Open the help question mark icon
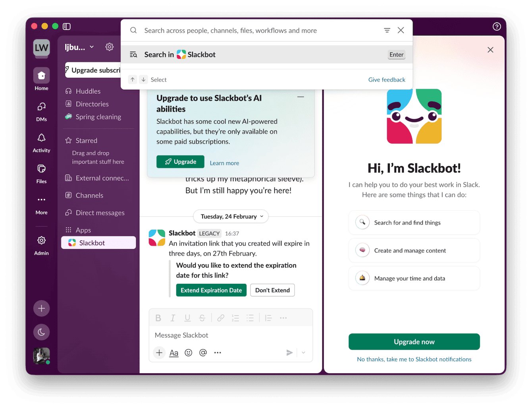 (x=497, y=26)
